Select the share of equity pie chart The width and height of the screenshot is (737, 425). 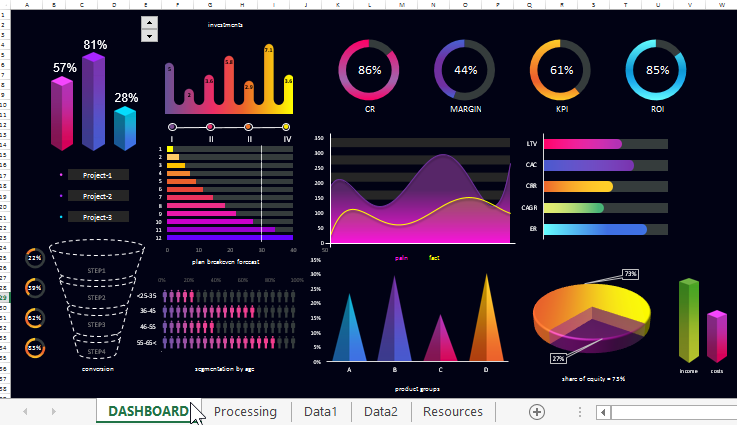(592, 318)
